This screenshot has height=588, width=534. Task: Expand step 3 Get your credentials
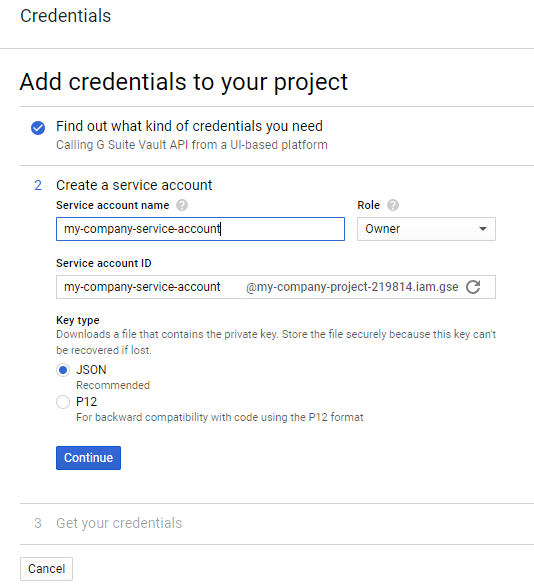[119, 523]
